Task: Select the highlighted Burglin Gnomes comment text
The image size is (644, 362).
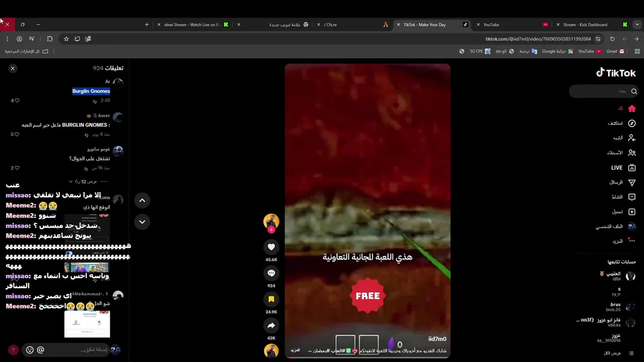Action: pos(91,91)
